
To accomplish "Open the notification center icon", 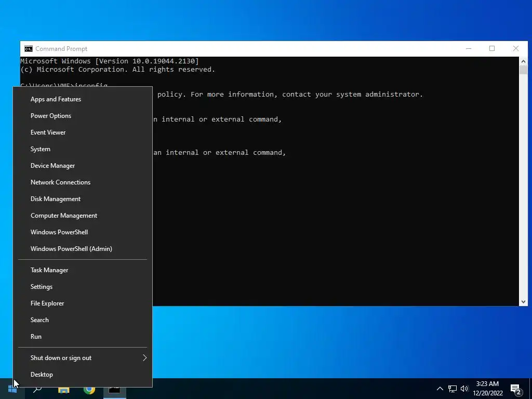I will coord(516,389).
